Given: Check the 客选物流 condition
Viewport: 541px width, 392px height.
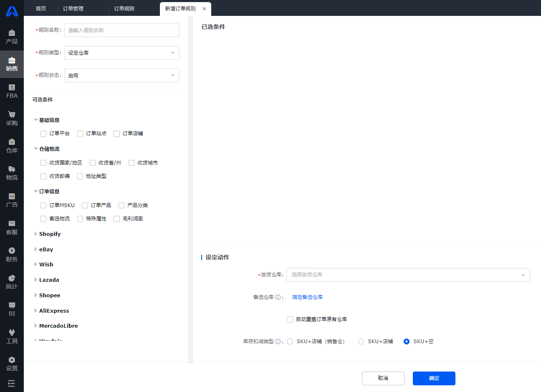Looking at the screenshot, I should point(43,219).
